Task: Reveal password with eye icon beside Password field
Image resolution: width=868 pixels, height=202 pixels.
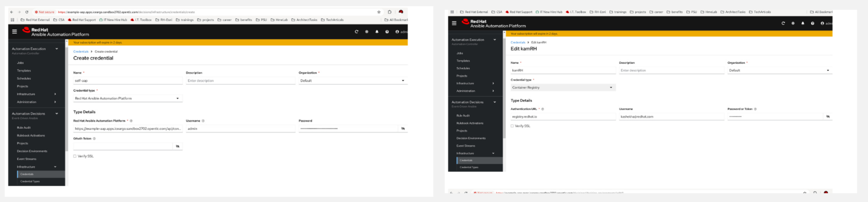Action: [x=403, y=129]
